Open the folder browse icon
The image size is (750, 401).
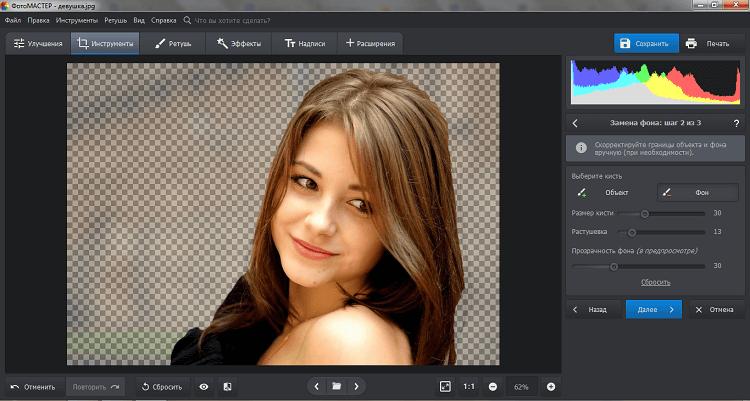[337, 386]
